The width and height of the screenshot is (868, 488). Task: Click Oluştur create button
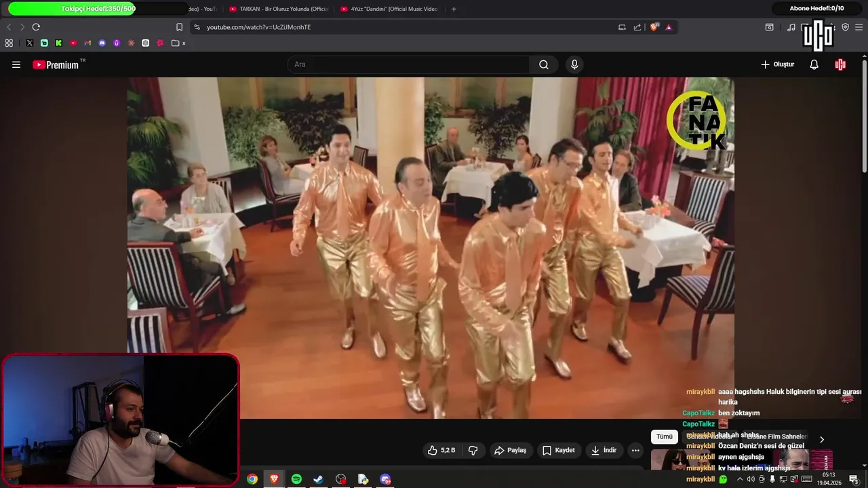777,64
